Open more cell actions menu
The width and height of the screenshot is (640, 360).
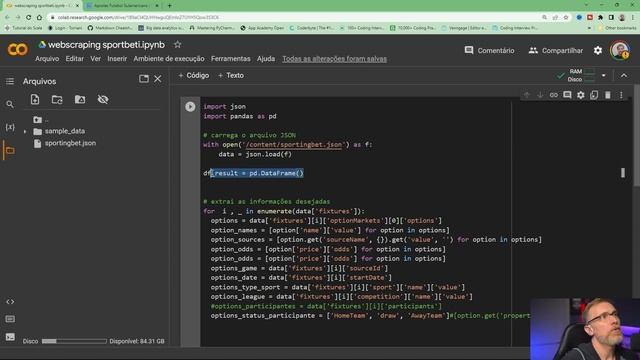tap(621, 95)
